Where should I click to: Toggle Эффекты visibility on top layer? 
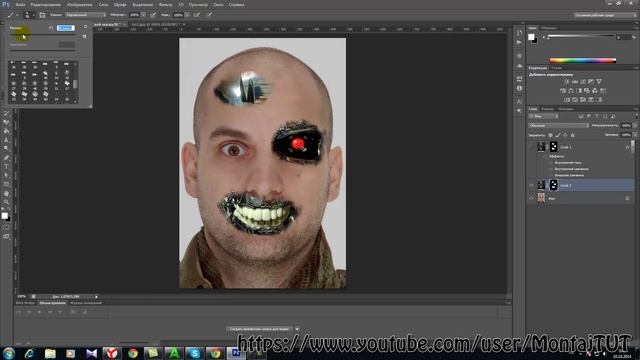click(545, 156)
